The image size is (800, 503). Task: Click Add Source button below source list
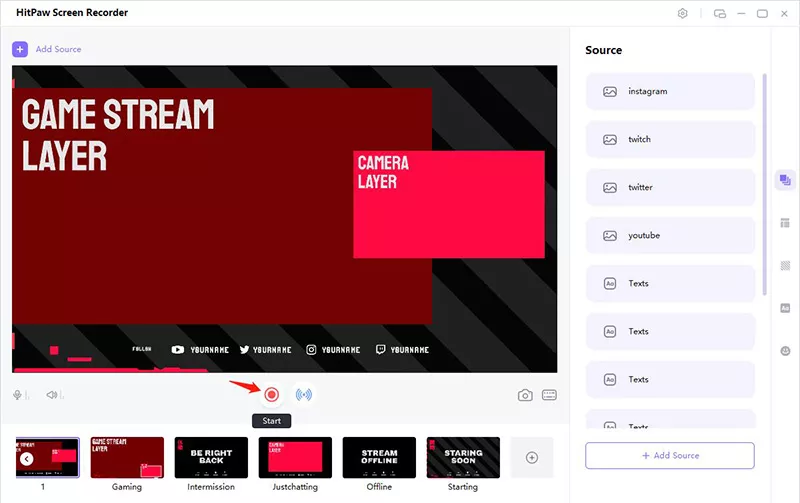pyautogui.click(x=669, y=456)
